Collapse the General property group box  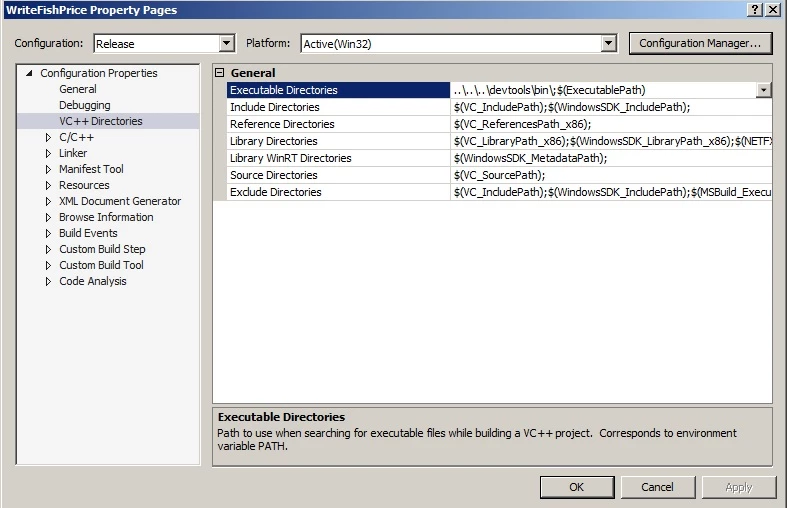[x=219, y=73]
